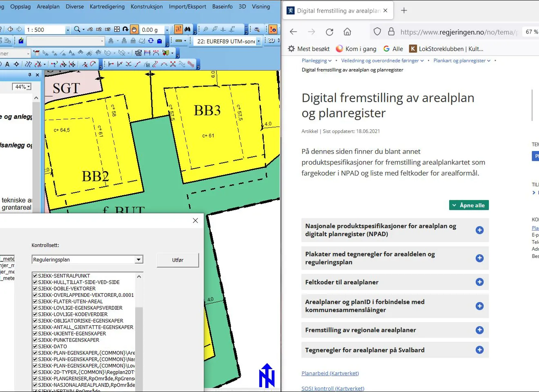Select the pan hand tool
This screenshot has height=392, width=539.
(x=134, y=29)
